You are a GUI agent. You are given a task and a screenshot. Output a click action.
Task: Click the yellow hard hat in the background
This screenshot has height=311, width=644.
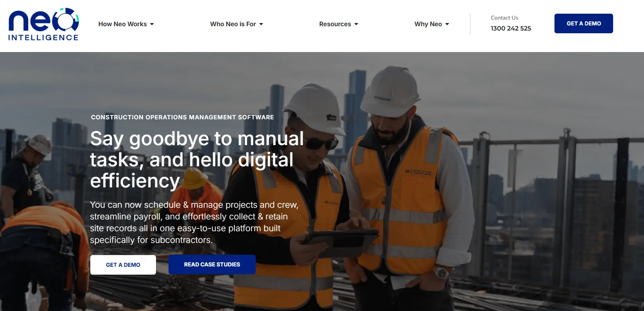pos(194,179)
